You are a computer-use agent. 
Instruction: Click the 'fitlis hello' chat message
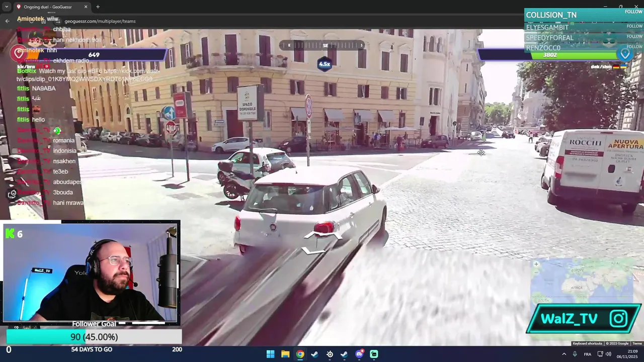tap(31, 120)
